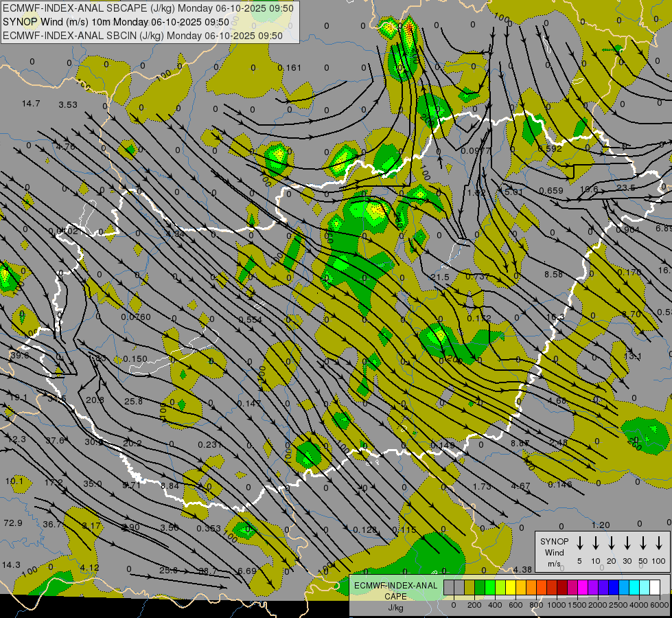Select the legend wind arrow above 30
This screenshot has height=618, width=672.
pyautogui.click(x=627, y=543)
